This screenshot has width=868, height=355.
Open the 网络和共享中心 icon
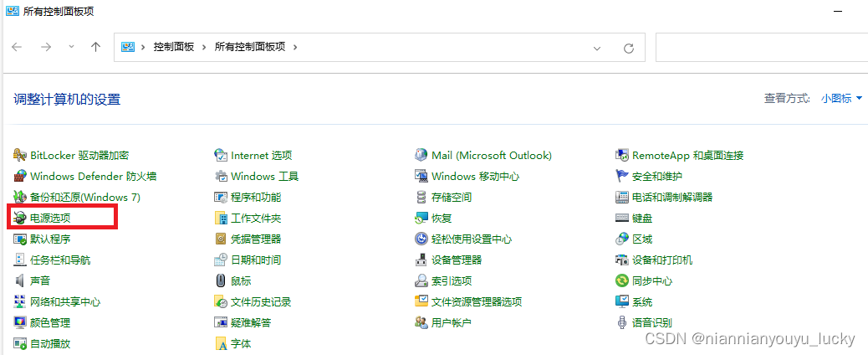point(20,301)
